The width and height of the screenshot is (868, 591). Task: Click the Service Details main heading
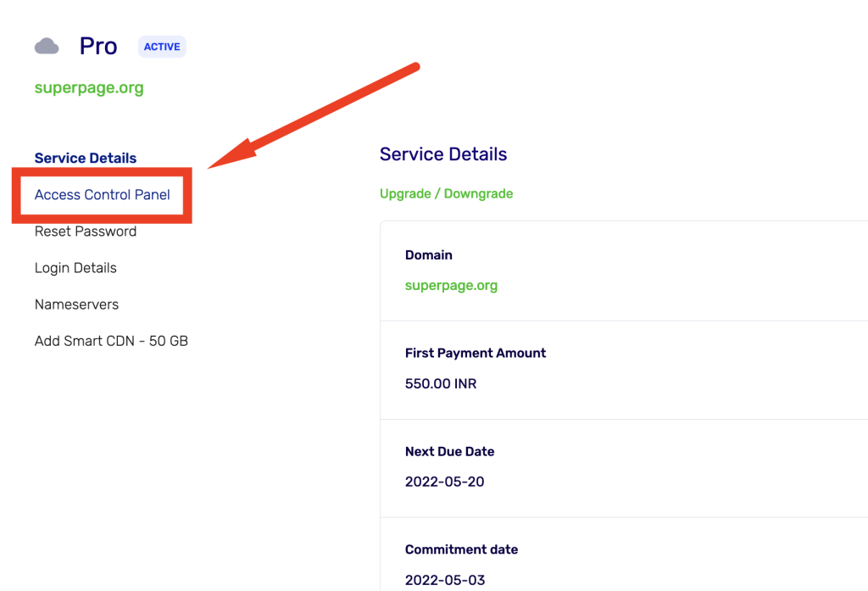(443, 154)
